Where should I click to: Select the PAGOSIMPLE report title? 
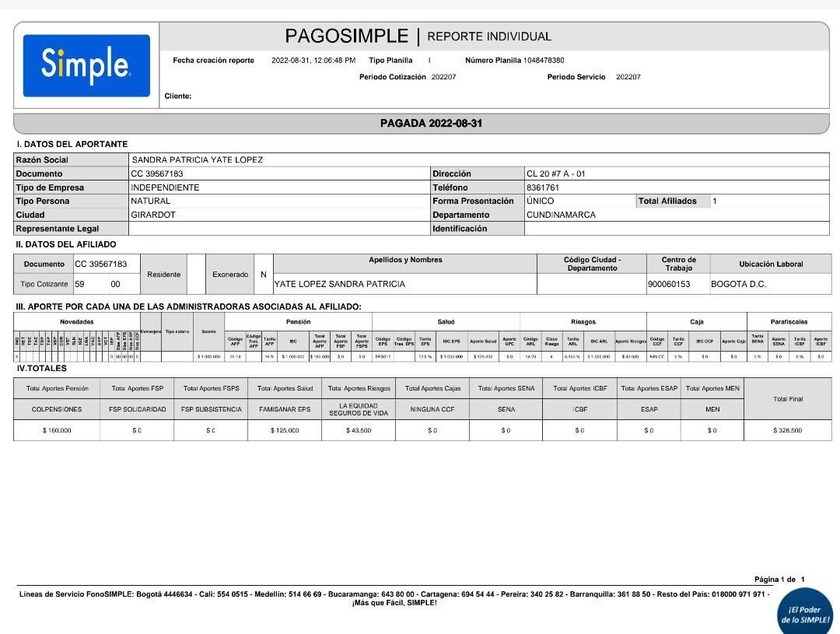(346, 37)
